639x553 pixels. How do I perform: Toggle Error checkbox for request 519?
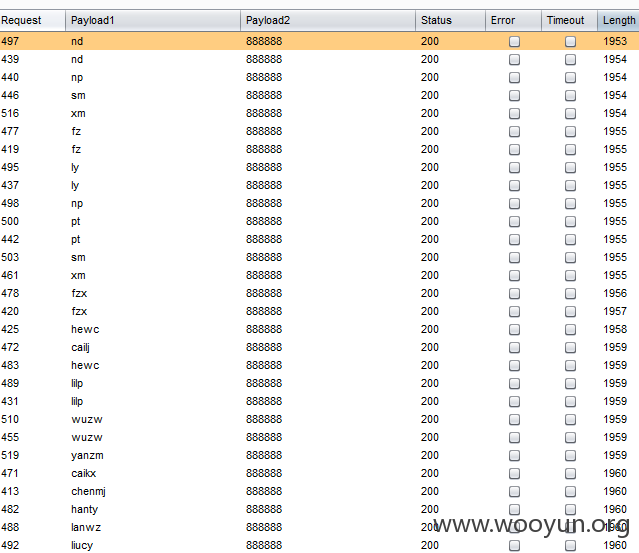pyautogui.click(x=514, y=456)
